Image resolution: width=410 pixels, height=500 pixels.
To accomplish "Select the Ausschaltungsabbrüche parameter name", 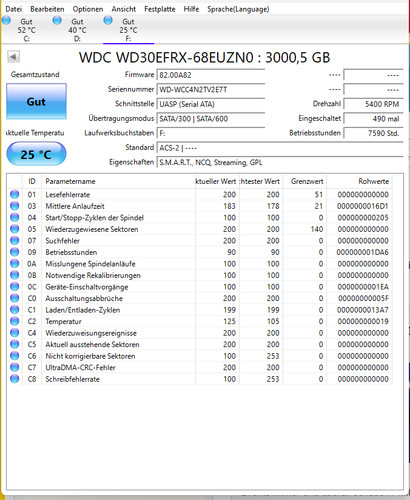I will (84, 299).
